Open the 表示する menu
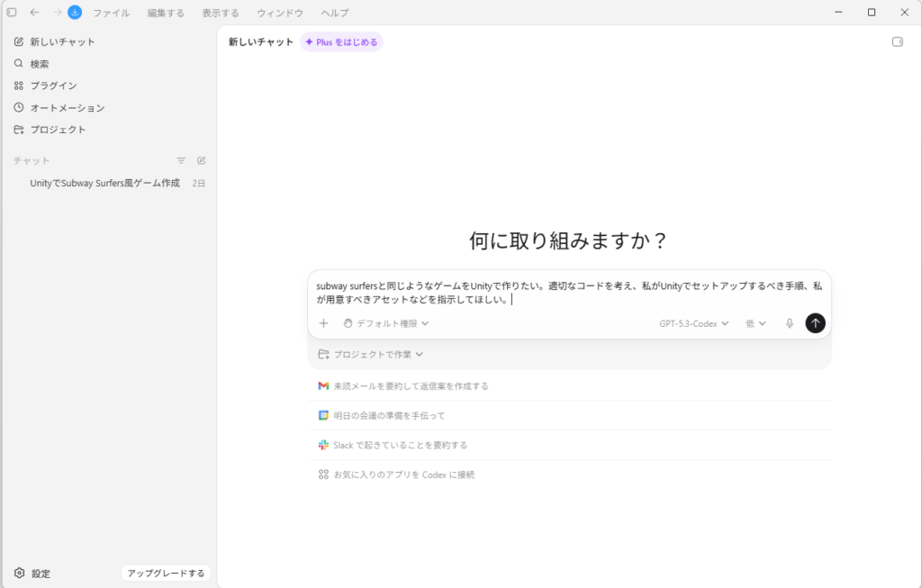Screen dimensions: 922x588 [221, 13]
